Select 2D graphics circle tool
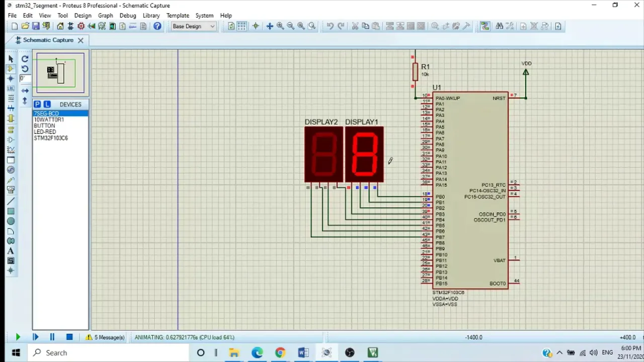Viewport: 644px width, 362px height. point(11,221)
